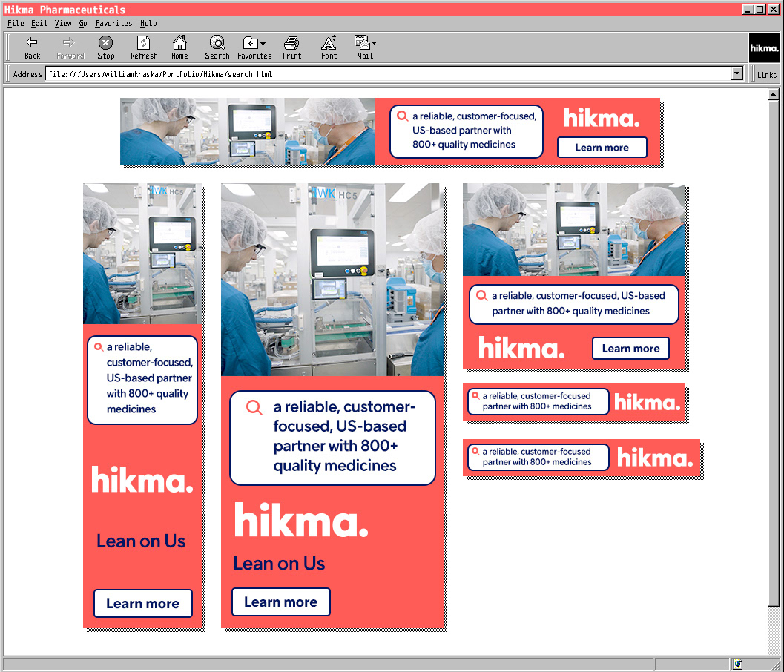Screen dimensions: 784x672
Task: Click Learn more in top leaderboard banner
Action: point(602,148)
